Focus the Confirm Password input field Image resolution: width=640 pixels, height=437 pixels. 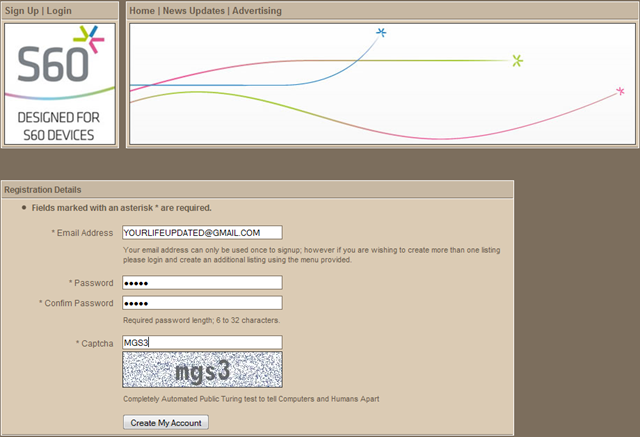coord(202,303)
